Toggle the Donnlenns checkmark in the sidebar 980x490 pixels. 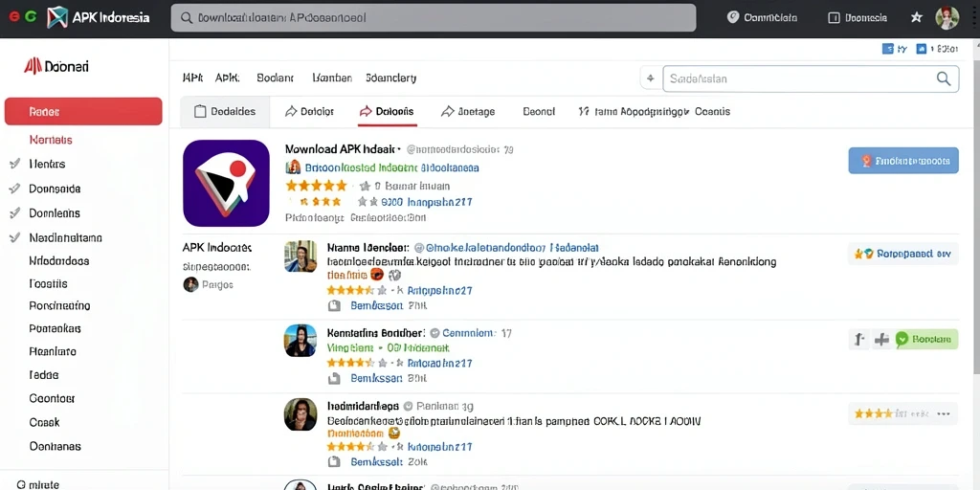point(15,213)
